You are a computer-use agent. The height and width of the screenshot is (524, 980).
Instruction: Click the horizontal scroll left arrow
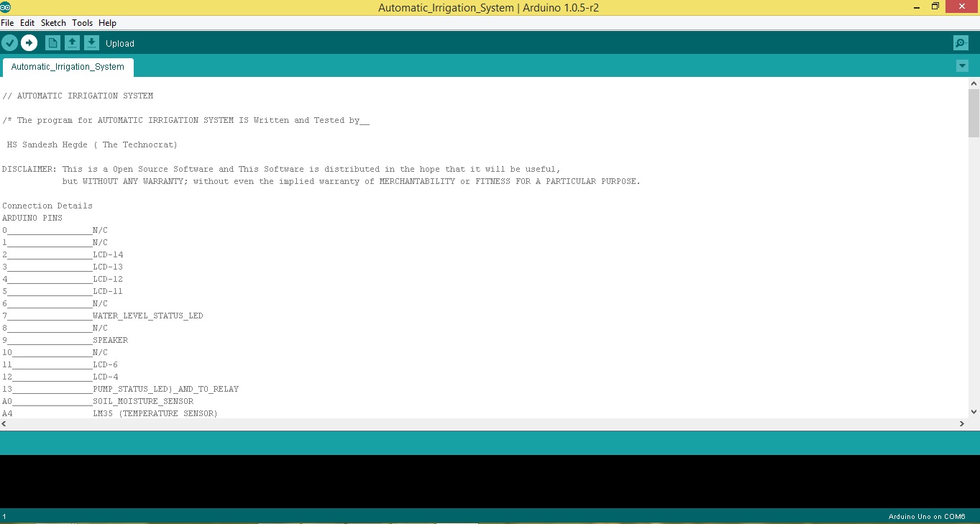coord(5,424)
